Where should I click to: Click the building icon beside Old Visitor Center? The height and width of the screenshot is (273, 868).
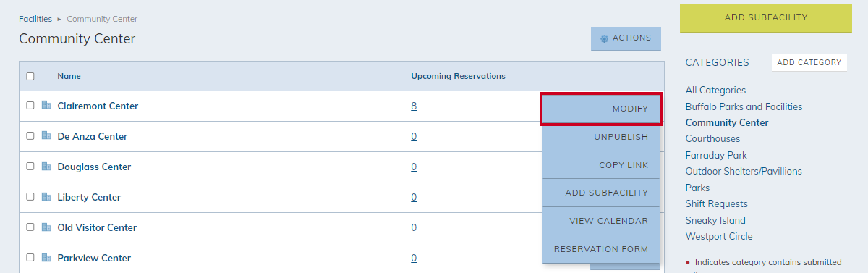[x=46, y=227]
